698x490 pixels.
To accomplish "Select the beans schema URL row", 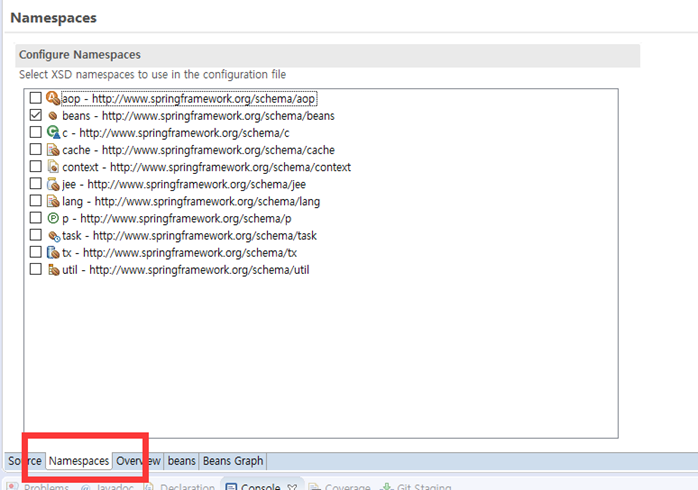I will click(198, 116).
